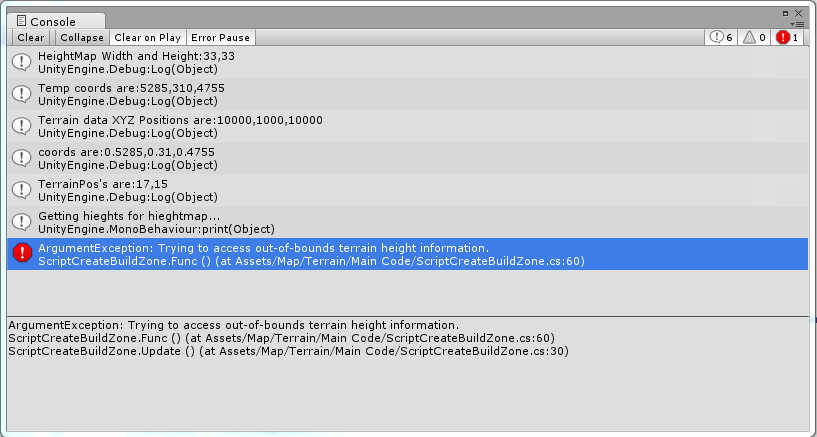817x437 pixels.
Task: Enable Collapse for duplicate logs
Action: click(x=81, y=37)
